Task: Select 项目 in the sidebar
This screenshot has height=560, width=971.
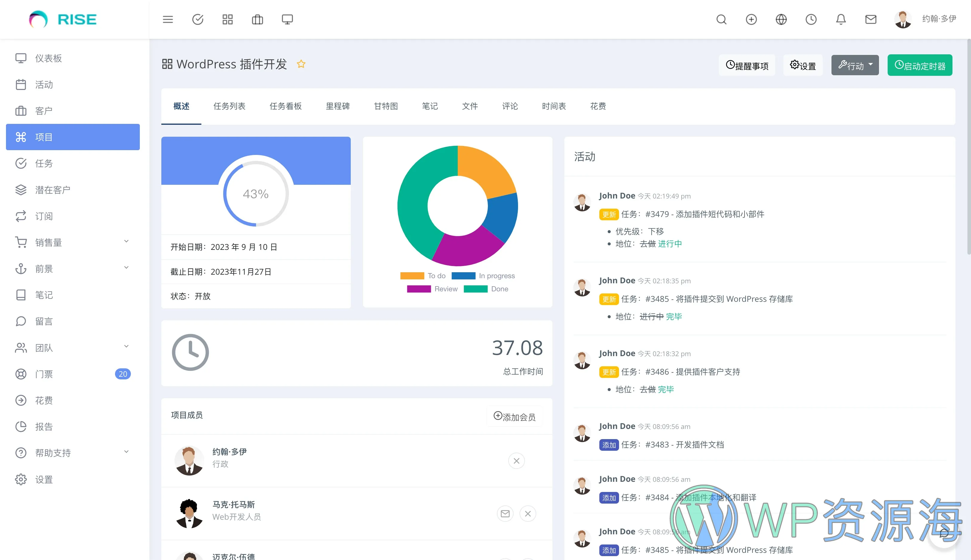Action: [73, 137]
